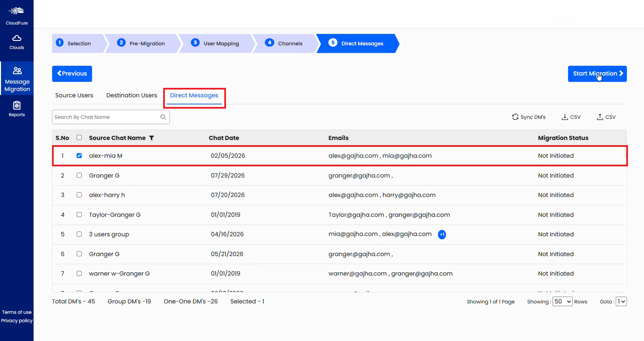Image resolution: width=644 pixels, height=341 pixels.
Task: Click the 3 users group chat name
Action: pos(109,234)
